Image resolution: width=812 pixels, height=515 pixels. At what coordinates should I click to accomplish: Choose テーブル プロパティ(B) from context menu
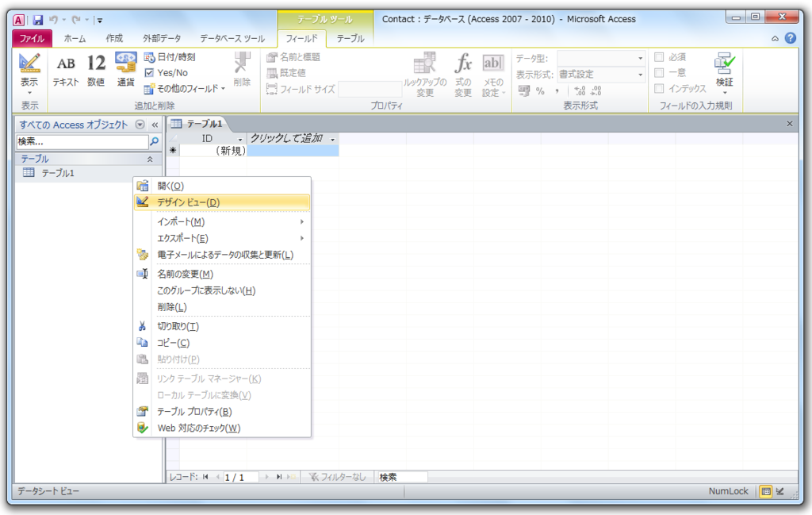222,411
